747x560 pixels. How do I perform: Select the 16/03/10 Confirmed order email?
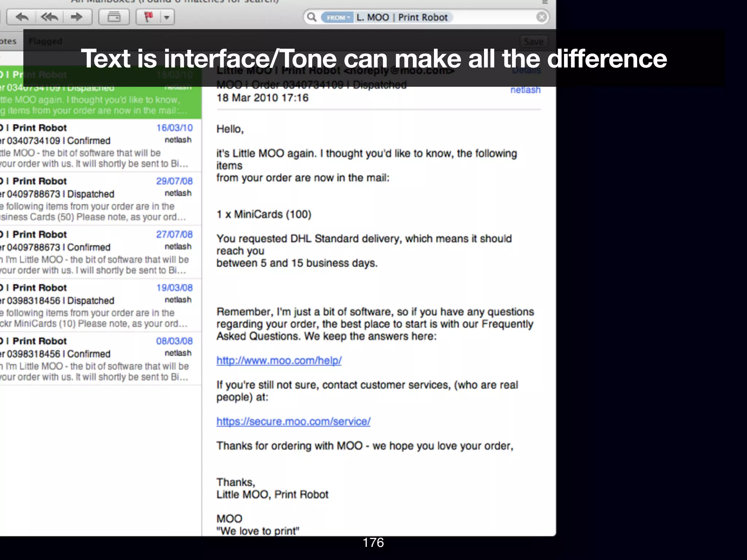tap(101, 146)
